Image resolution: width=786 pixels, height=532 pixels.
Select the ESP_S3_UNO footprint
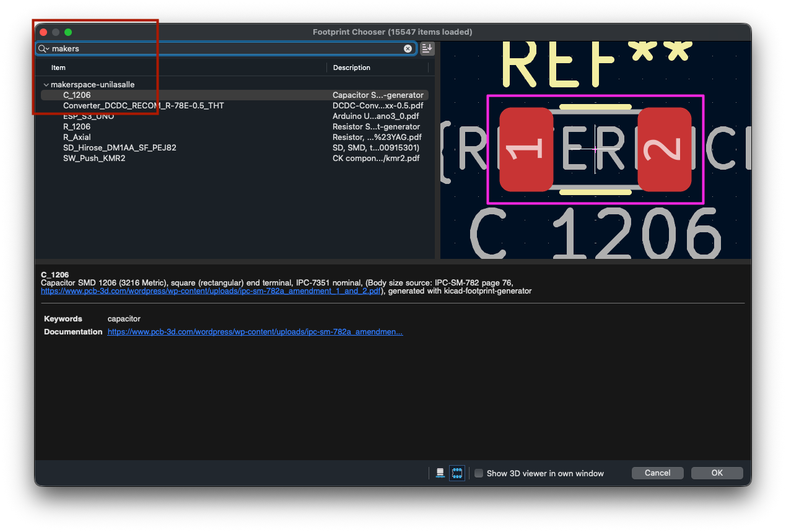click(88, 116)
